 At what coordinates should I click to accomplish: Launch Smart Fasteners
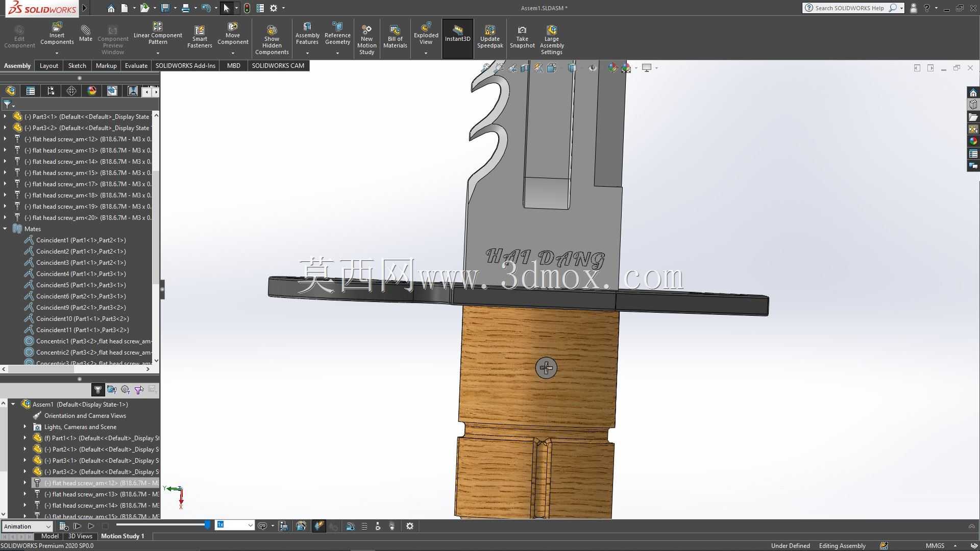point(200,37)
